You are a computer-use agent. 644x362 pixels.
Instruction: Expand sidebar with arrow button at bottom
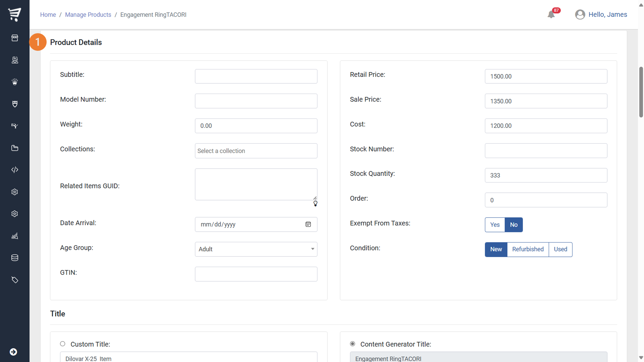pyautogui.click(x=13, y=352)
